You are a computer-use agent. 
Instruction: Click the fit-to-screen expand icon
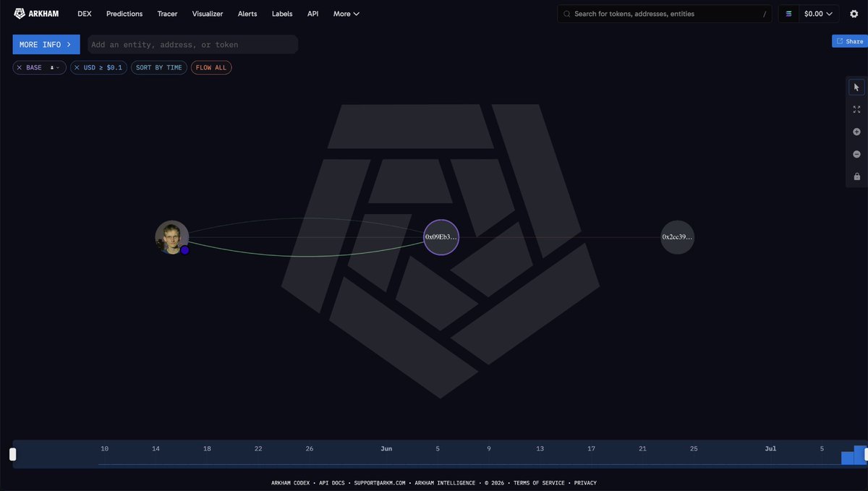click(856, 109)
